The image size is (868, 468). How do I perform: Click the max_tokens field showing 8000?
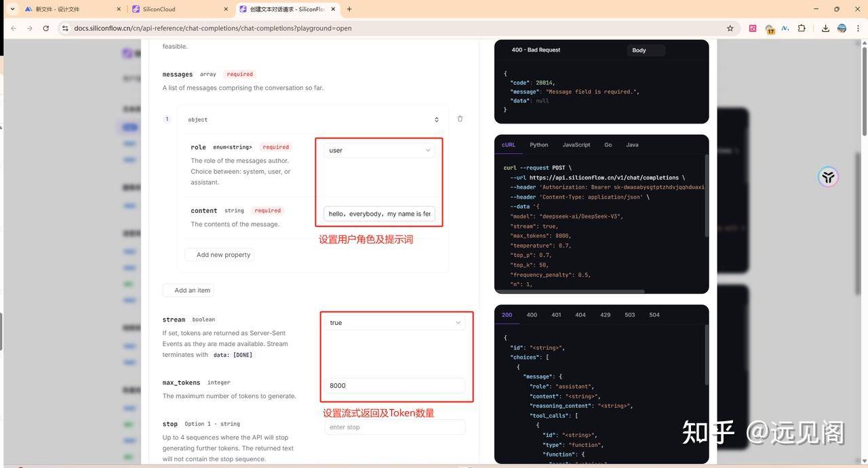pos(395,385)
